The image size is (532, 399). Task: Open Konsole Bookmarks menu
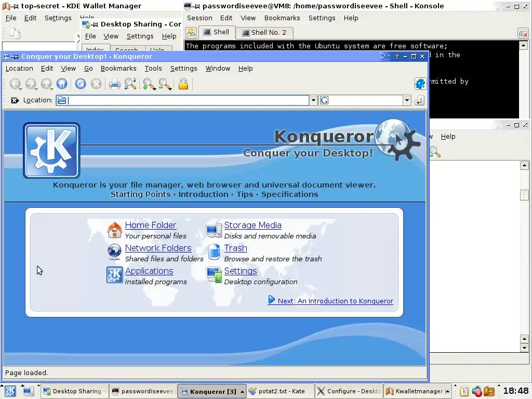pyautogui.click(x=282, y=18)
